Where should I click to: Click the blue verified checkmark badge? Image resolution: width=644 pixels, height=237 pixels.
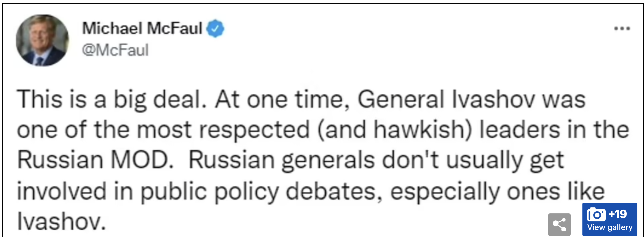(215, 29)
